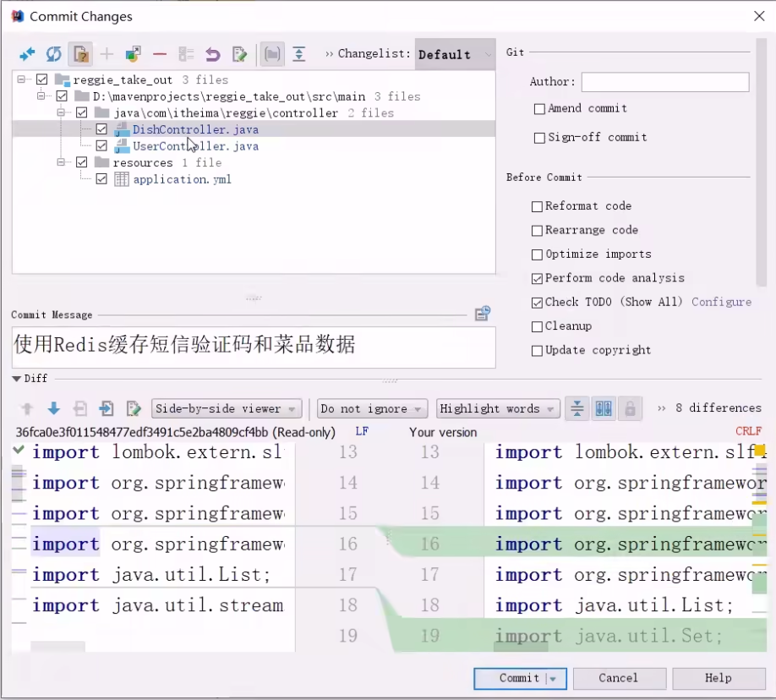
Task: Toggle Collapse Unchanged Fragments icon in diff toolbar
Action: (x=577, y=409)
